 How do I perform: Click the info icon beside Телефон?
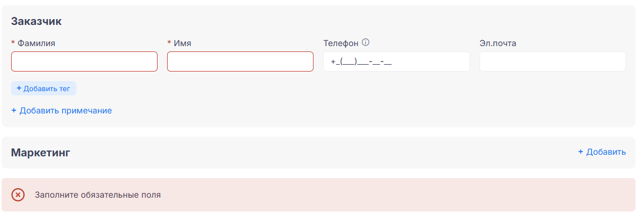tap(365, 43)
